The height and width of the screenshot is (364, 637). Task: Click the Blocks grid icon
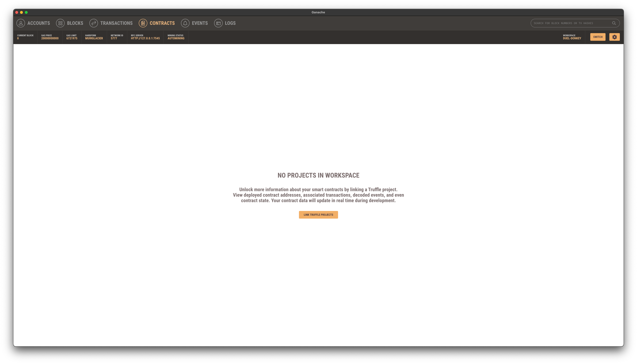point(60,23)
